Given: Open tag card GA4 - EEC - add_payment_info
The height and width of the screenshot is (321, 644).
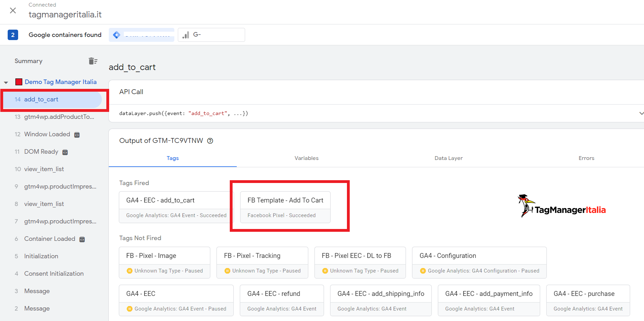Looking at the screenshot, I should point(489,300).
